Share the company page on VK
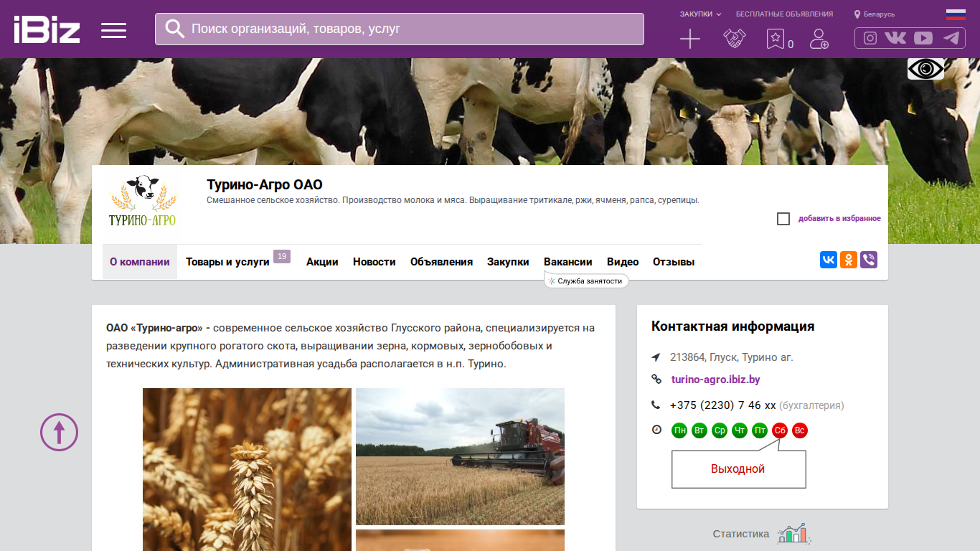 tap(829, 260)
